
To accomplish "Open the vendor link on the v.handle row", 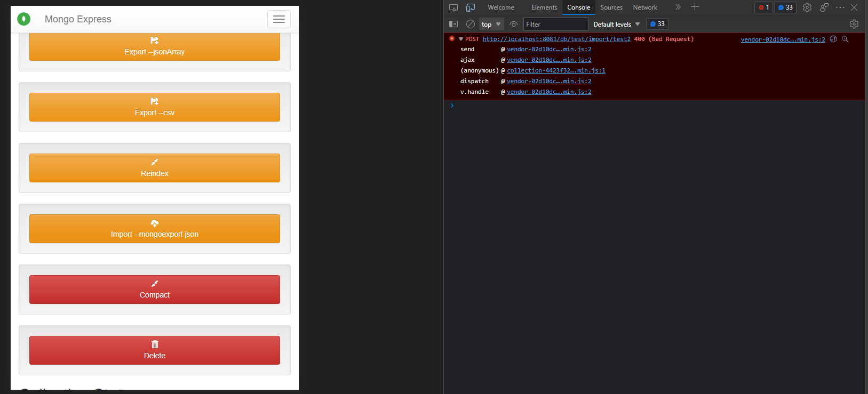I will (x=549, y=92).
